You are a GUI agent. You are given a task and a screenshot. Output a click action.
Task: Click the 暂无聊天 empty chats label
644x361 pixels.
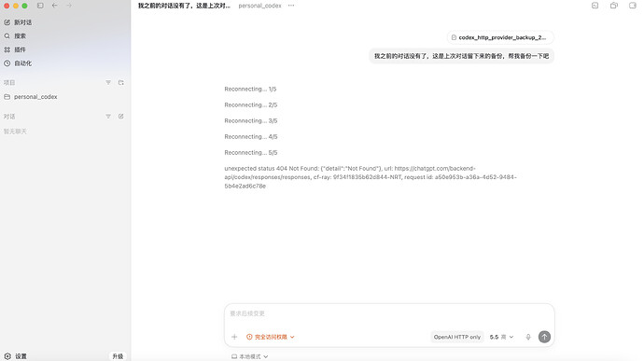pos(15,132)
